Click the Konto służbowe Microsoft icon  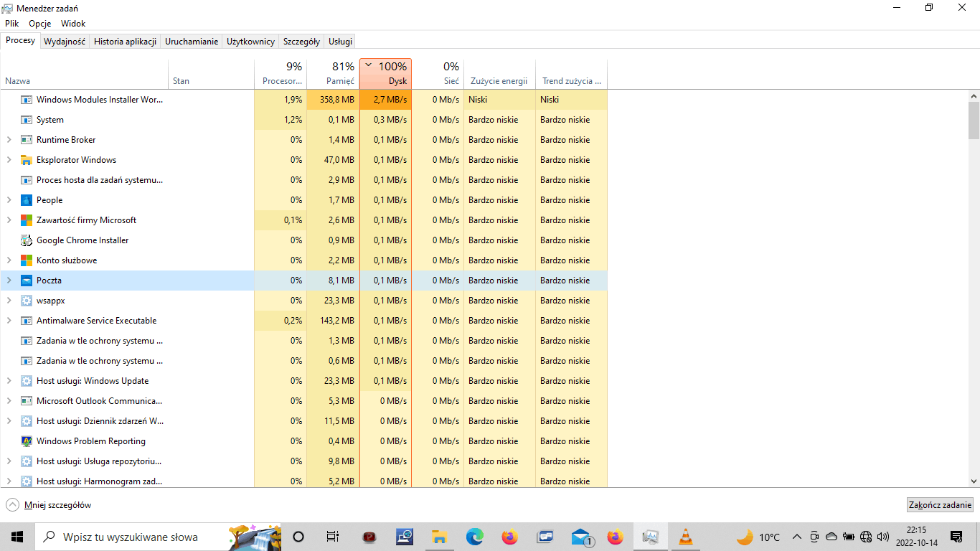(x=27, y=260)
